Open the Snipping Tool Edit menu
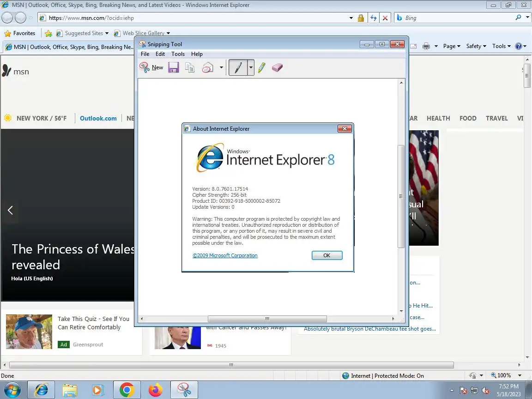 click(x=160, y=54)
